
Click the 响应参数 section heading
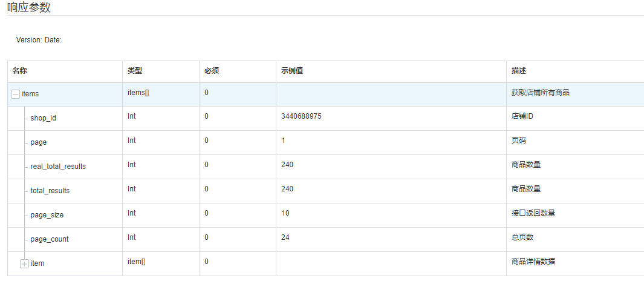(x=29, y=7)
